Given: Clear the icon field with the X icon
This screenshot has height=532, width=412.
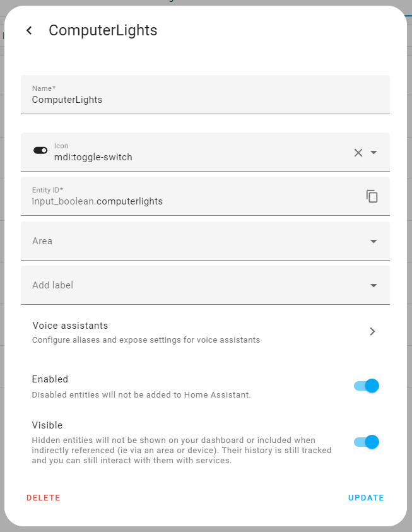Looking at the screenshot, I should click(358, 152).
